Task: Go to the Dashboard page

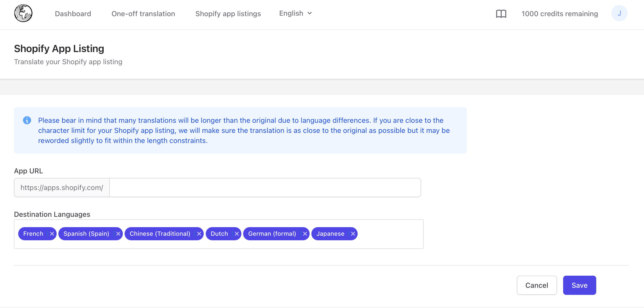Action: pyautogui.click(x=73, y=14)
